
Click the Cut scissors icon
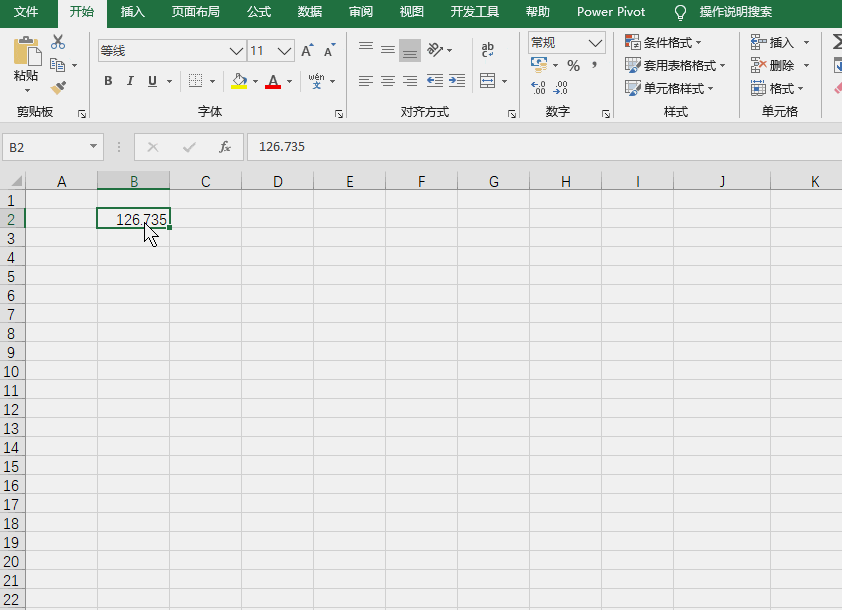pos(58,42)
